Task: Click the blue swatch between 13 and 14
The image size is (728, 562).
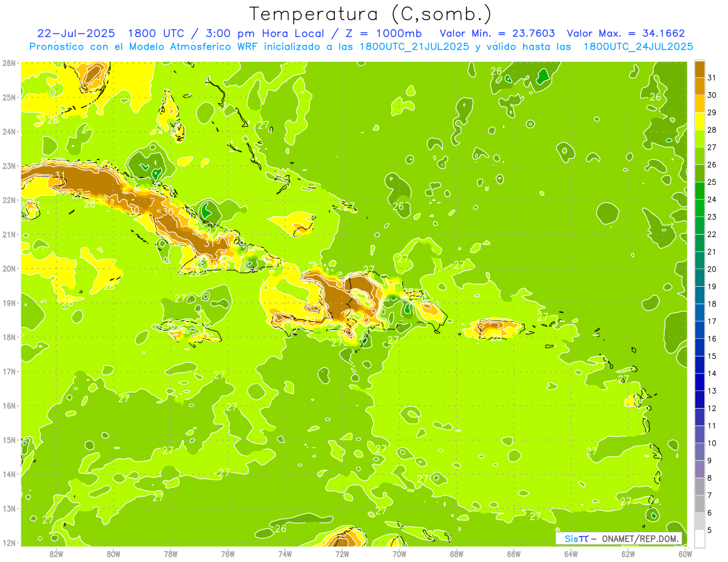Action: (x=700, y=382)
